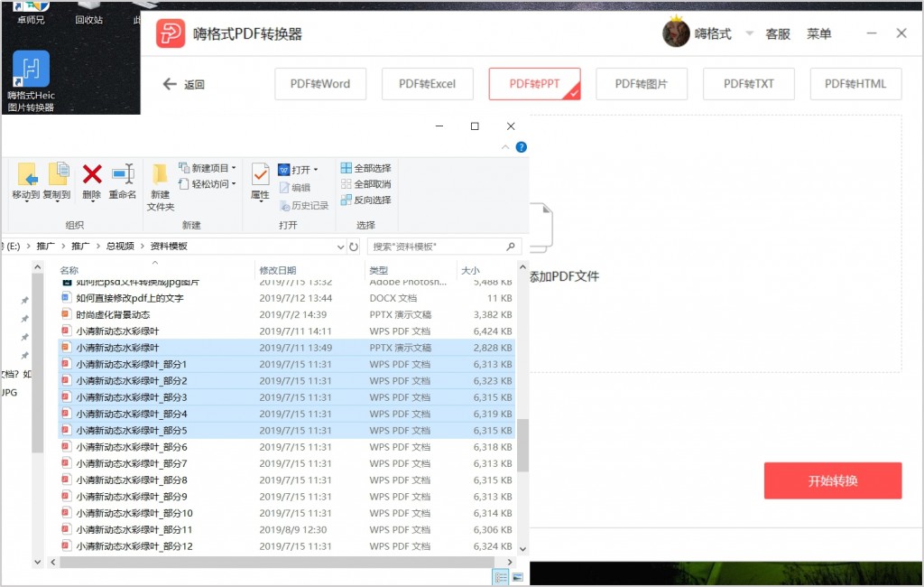Click the user avatar picture
The image size is (924, 587).
point(676,33)
